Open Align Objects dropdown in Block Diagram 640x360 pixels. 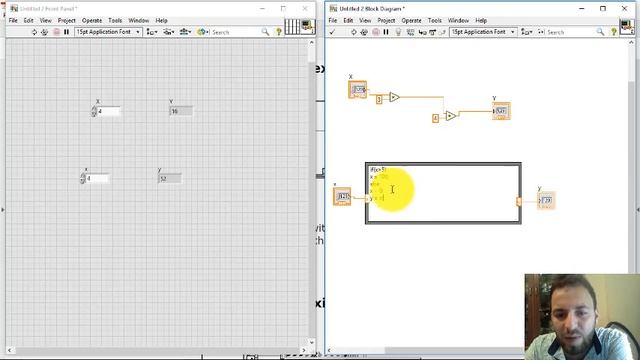click(x=527, y=32)
